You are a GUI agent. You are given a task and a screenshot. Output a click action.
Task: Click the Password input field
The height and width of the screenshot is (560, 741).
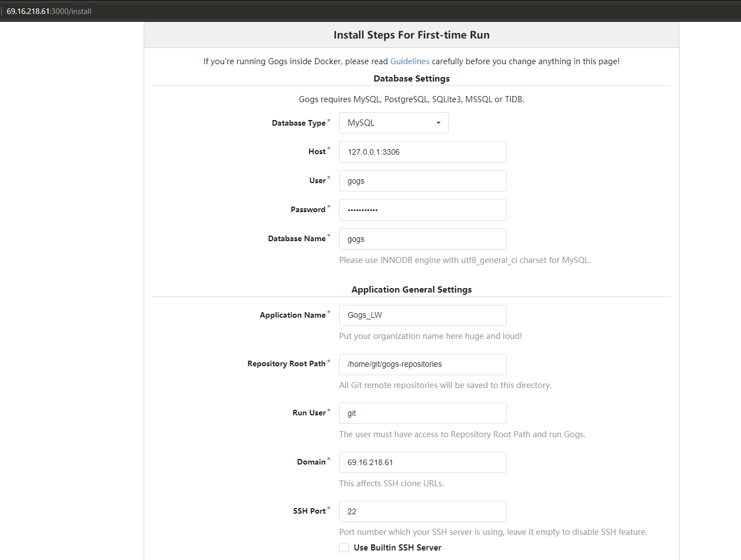coord(422,210)
